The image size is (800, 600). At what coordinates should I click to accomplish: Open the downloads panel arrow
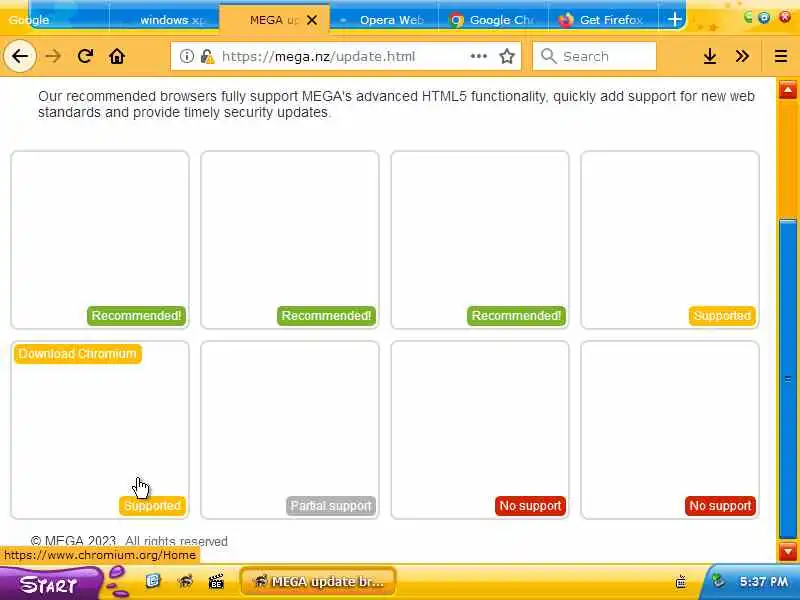click(x=710, y=56)
